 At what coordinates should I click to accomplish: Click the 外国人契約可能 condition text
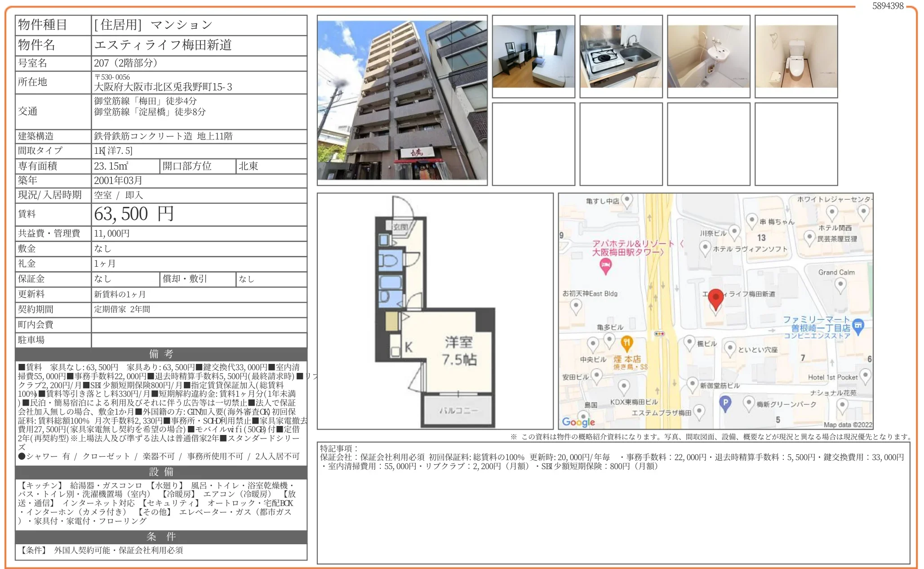pos(82,551)
